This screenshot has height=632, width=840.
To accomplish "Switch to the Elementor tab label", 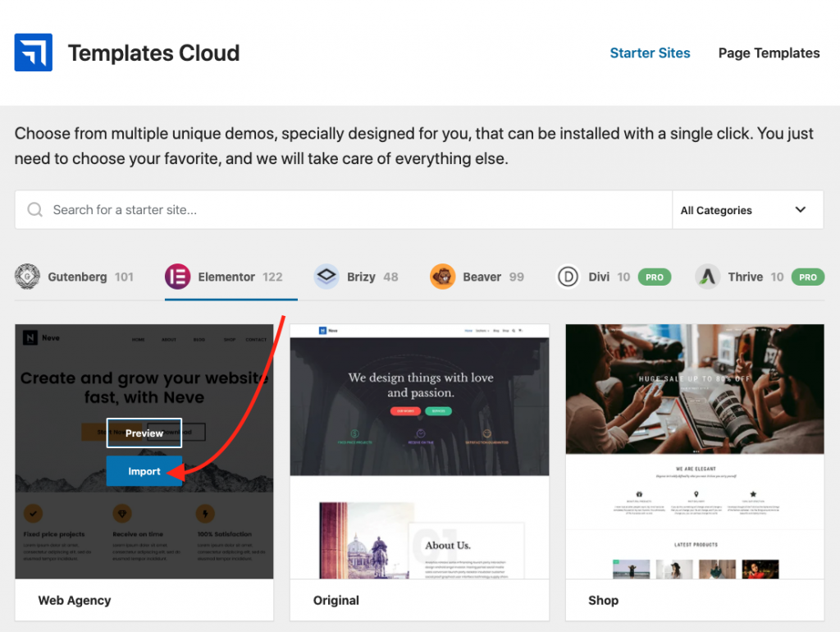I will click(226, 277).
